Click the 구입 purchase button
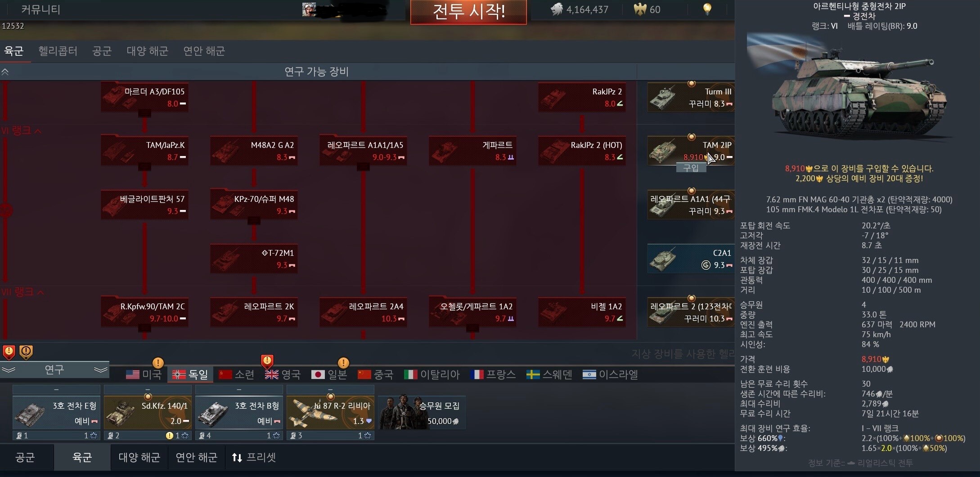 pyautogui.click(x=691, y=168)
